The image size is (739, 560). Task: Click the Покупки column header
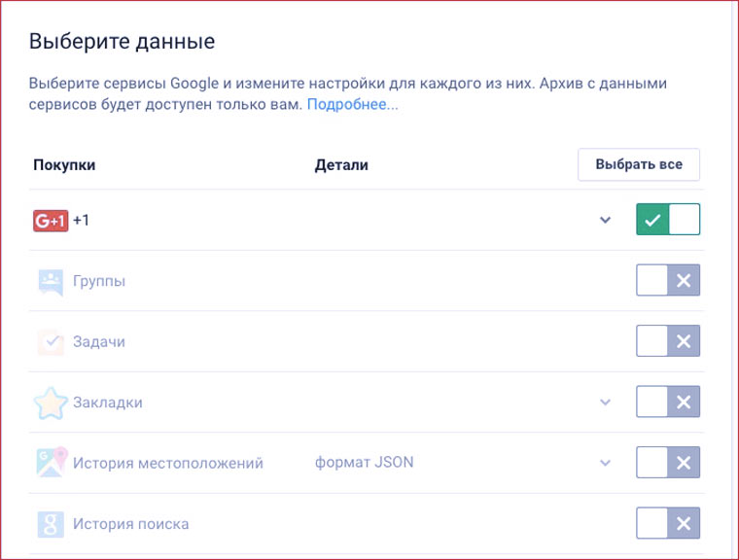64,164
